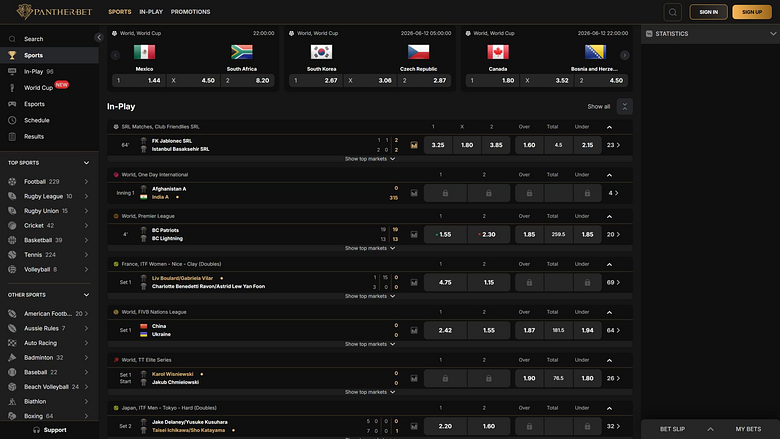The height and width of the screenshot is (439, 780).
Task: Open the In-Play sidebar entry
Action: [x=49, y=72]
